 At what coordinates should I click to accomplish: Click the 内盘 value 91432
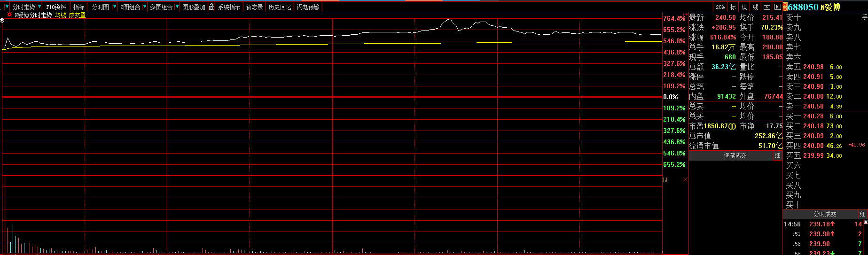727,96
